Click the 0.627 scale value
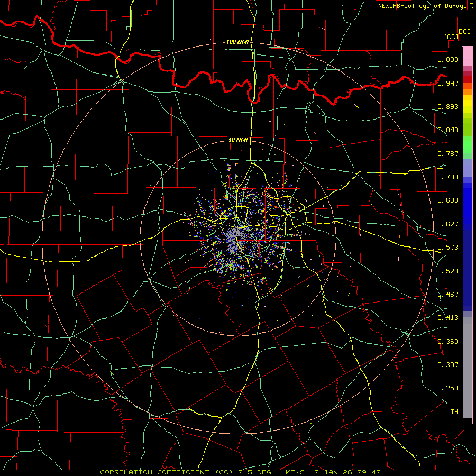This screenshot has height=476, width=476. click(448, 224)
